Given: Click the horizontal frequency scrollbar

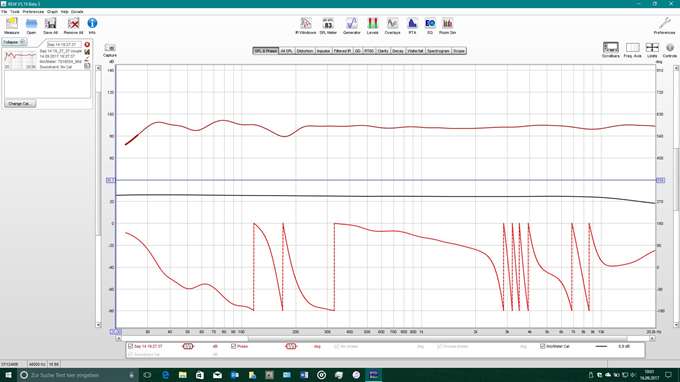Looking at the screenshot, I should point(385,338).
